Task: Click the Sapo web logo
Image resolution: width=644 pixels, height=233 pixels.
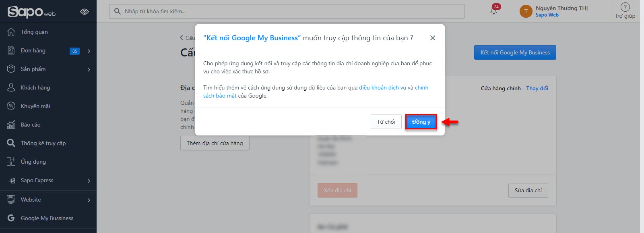Action: (x=31, y=12)
